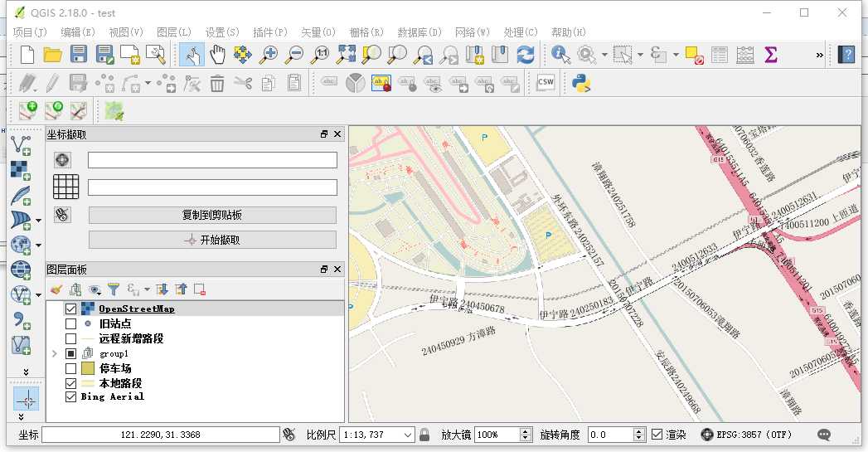Close the 坐标撷取 panel
868x452 pixels.
[337, 134]
